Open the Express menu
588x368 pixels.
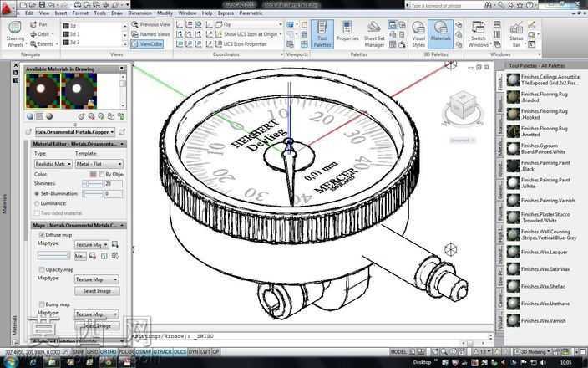pos(226,13)
